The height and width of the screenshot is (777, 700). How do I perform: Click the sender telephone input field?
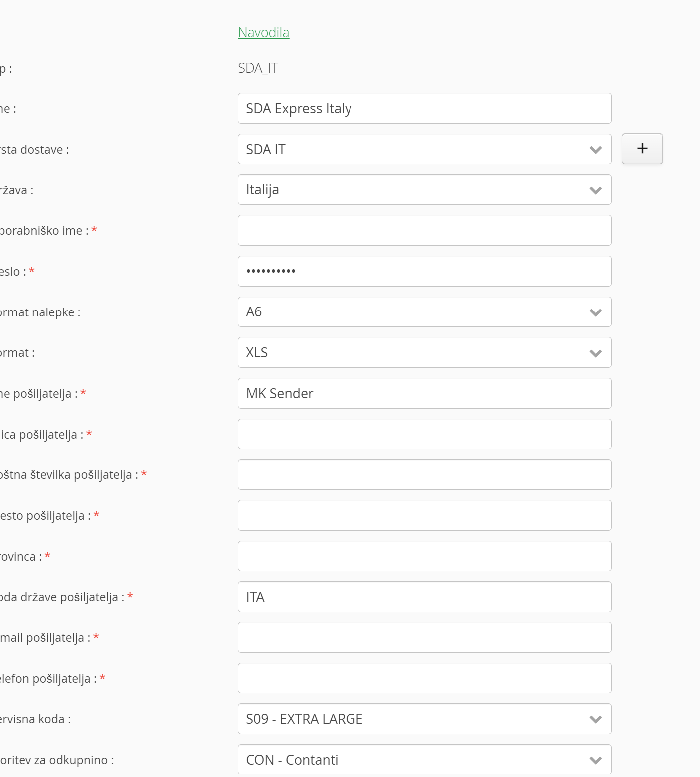pos(425,678)
